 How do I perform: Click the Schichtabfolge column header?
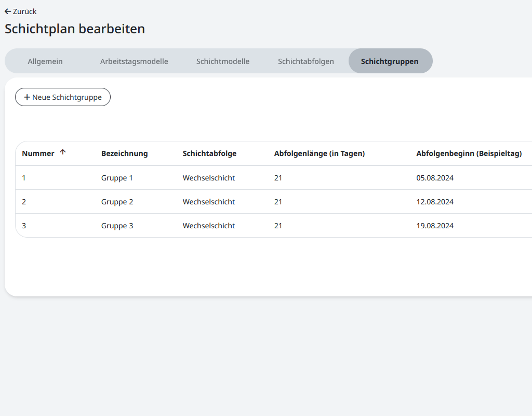(x=209, y=153)
